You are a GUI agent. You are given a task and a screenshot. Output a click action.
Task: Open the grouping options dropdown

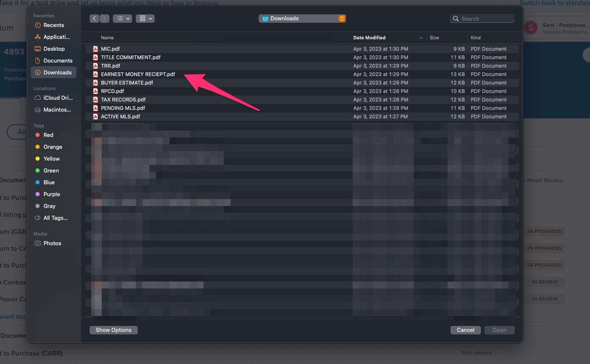pyautogui.click(x=150, y=18)
